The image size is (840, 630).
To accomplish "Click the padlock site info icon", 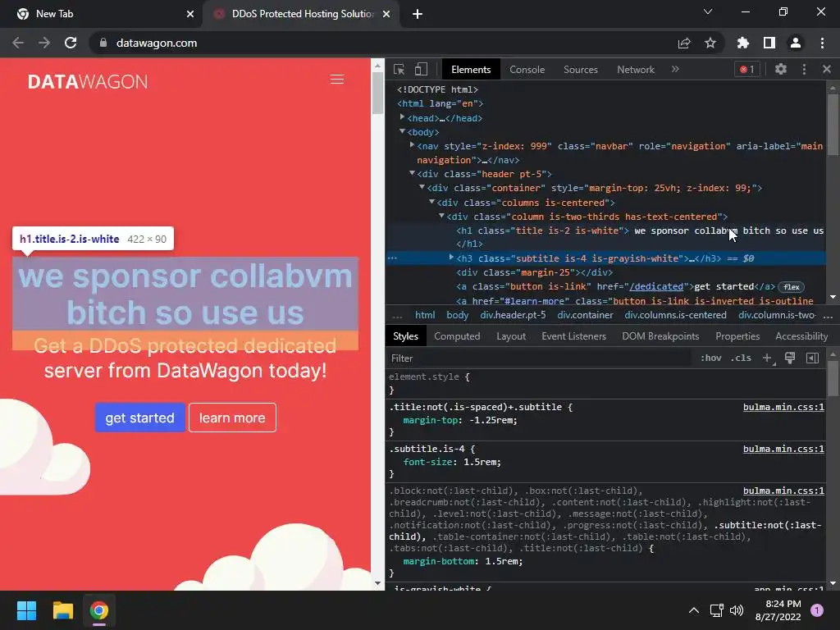I will 103,43.
